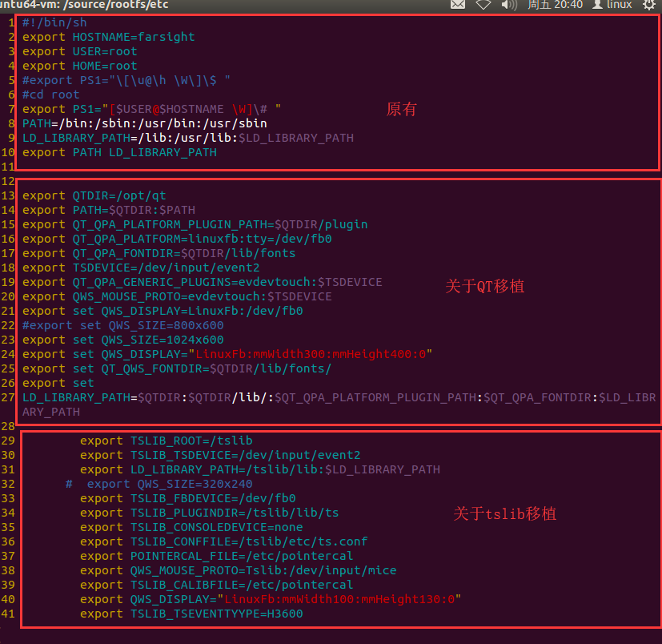Open the clock showing 20:40
Image resolution: width=662 pixels, height=644 pixels.
pyautogui.click(x=556, y=5)
